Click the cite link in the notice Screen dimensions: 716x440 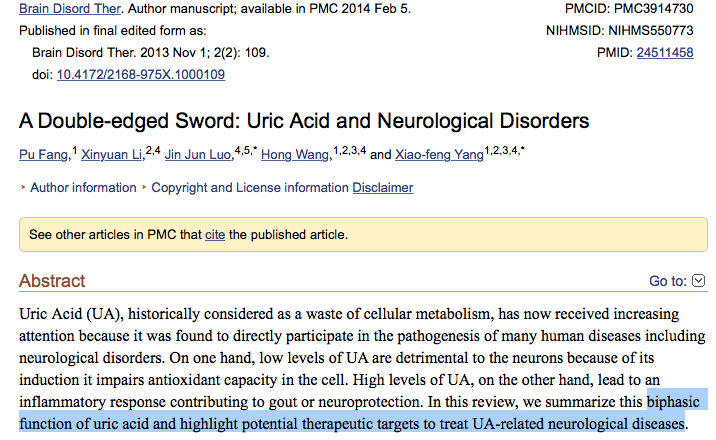pos(215,235)
